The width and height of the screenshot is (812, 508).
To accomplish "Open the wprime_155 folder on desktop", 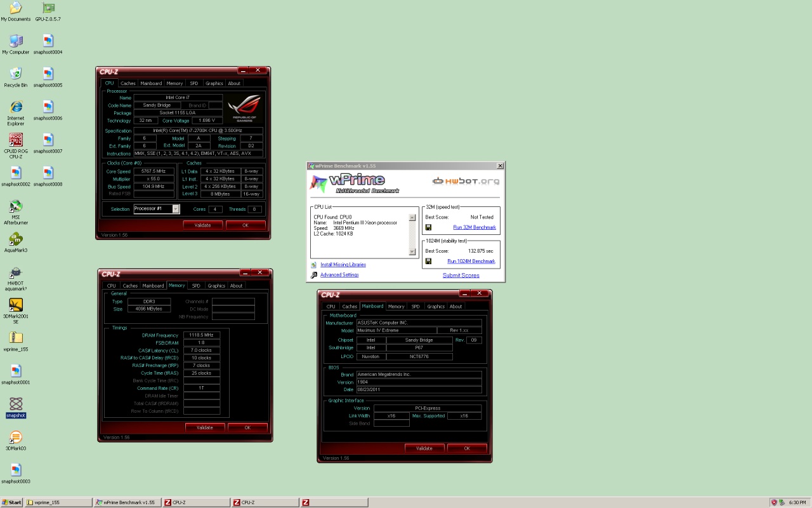I will [16, 338].
